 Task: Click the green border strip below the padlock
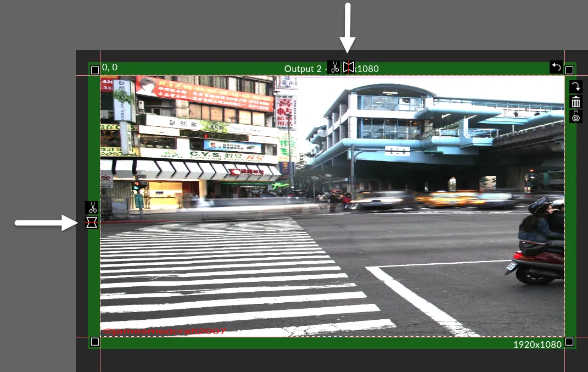pos(570,220)
